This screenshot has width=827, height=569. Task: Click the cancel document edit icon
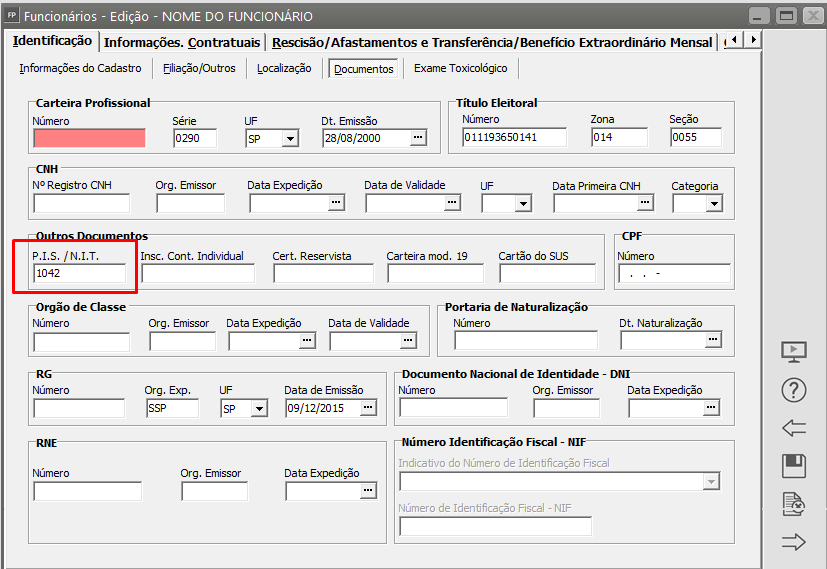[x=793, y=504]
